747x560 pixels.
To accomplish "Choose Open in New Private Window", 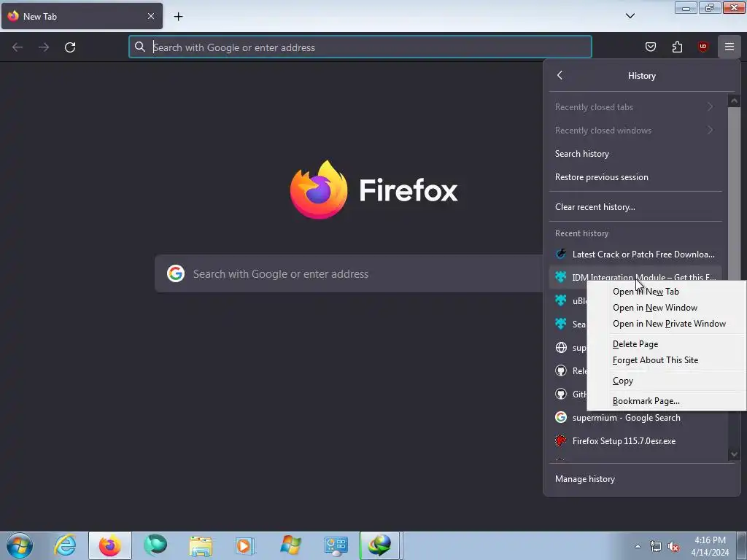I will tap(667, 324).
